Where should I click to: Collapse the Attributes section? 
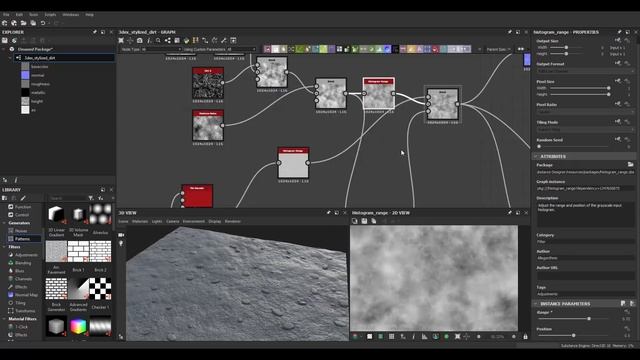535,156
